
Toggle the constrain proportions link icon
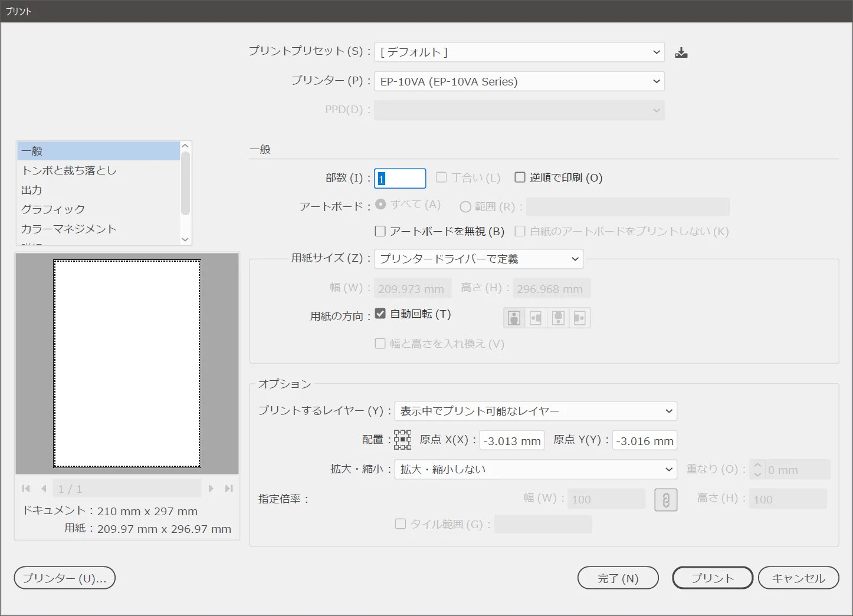[x=666, y=500]
